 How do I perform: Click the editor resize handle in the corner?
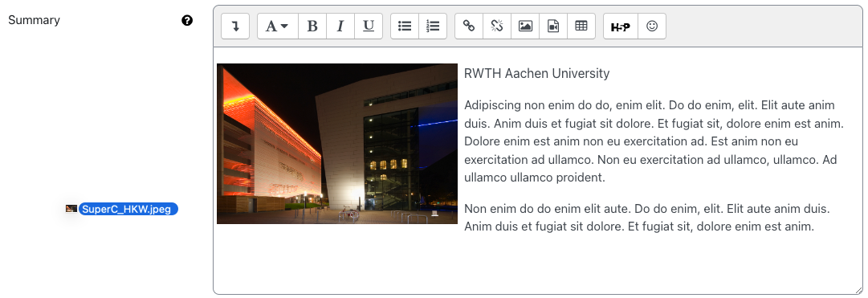[x=858, y=290]
